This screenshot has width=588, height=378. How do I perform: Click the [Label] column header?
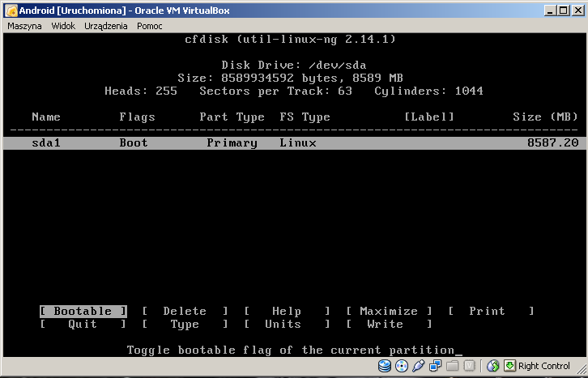pyautogui.click(x=429, y=117)
